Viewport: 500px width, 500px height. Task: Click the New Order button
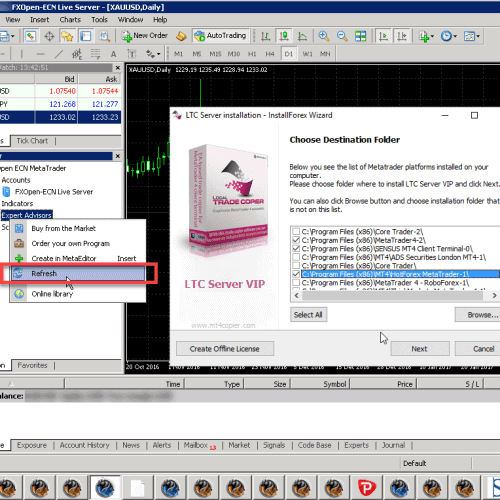click(144, 36)
